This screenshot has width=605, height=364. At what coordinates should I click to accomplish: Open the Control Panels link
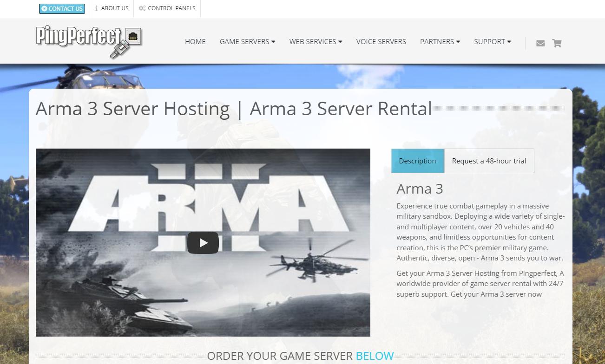click(x=167, y=8)
